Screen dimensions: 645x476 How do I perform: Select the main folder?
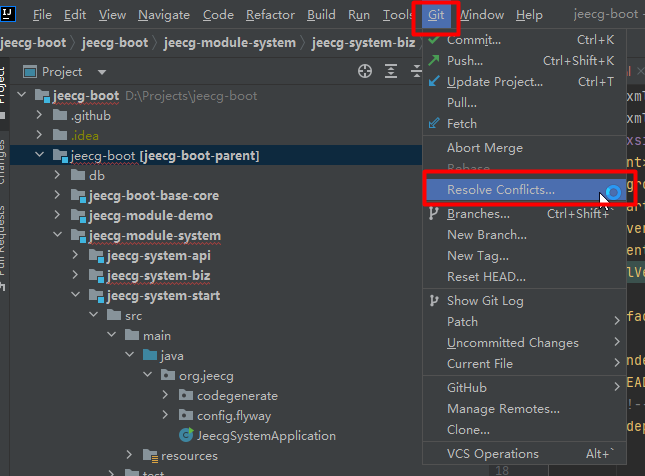157,336
